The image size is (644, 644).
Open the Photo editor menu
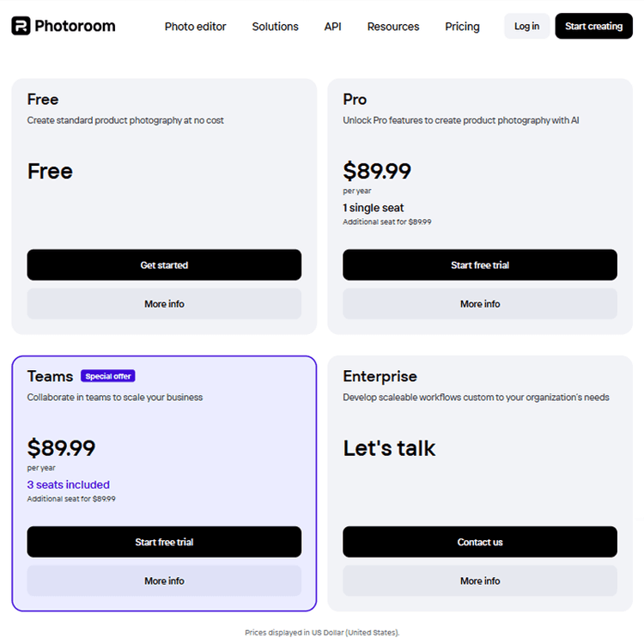(x=195, y=27)
